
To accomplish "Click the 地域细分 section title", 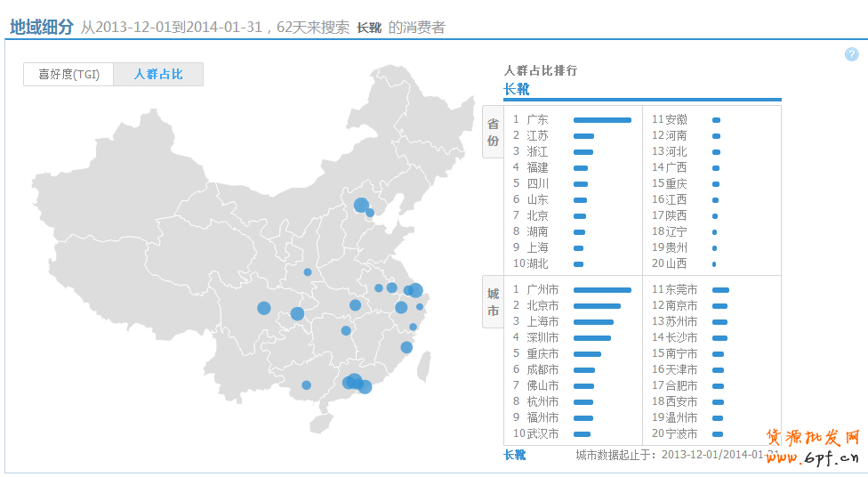I will click(x=41, y=27).
